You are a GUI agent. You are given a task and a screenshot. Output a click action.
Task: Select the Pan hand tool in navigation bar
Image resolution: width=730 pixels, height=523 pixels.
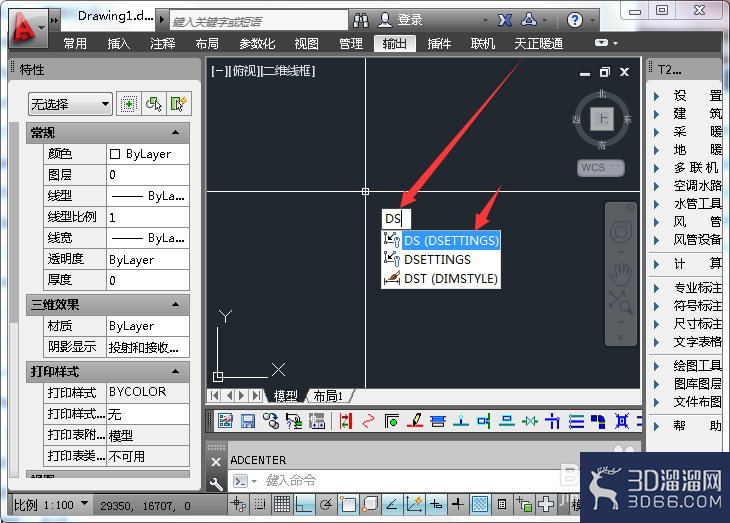coord(621,274)
